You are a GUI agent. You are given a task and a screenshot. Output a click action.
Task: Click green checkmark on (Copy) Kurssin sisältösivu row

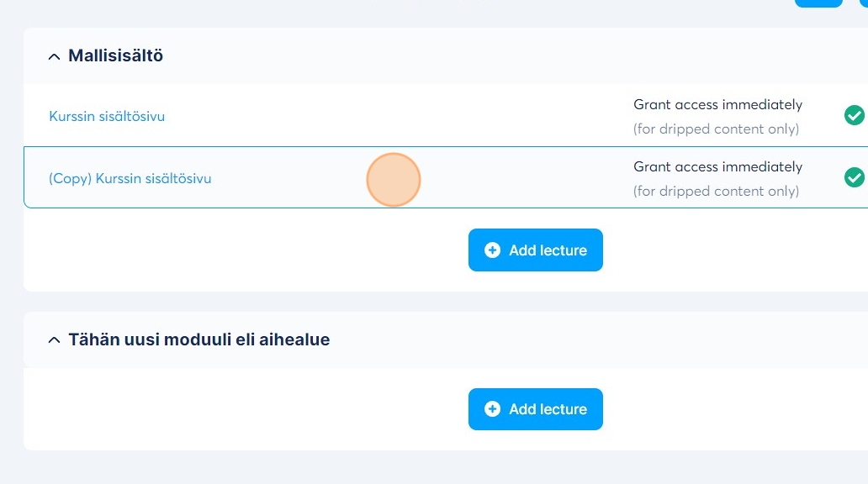tap(854, 177)
